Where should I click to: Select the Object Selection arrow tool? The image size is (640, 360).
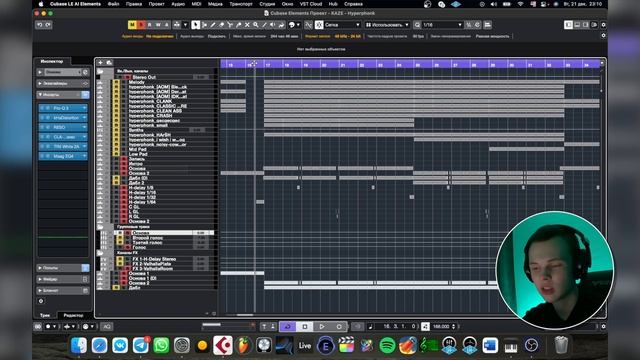[x=196, y=25]
